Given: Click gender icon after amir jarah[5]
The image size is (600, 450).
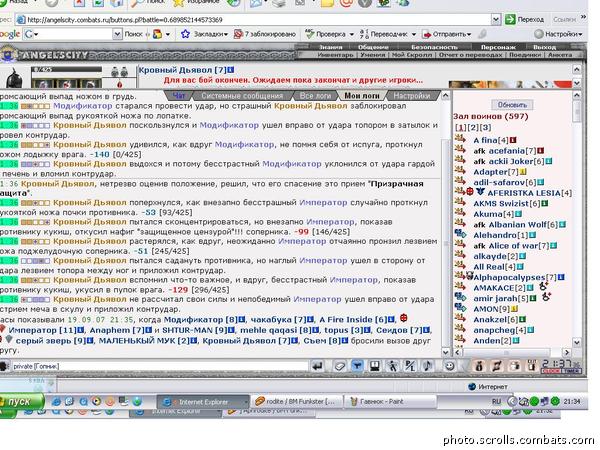Looking at the screenshot, I should point(546,297).
